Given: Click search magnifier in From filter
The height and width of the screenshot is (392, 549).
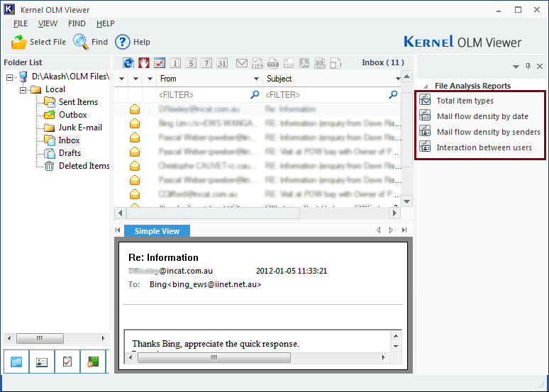Looking at the screenshot, I should [255, 94].
